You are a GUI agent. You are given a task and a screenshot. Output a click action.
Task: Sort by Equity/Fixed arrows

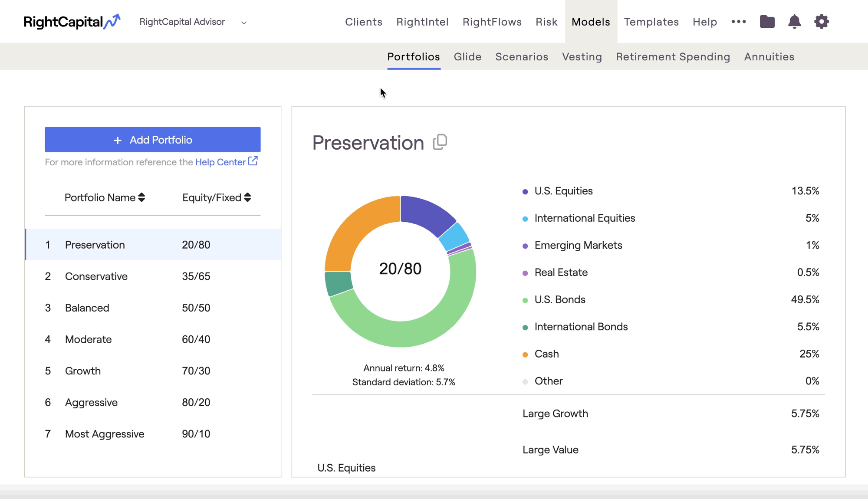(x=247, y=197)
